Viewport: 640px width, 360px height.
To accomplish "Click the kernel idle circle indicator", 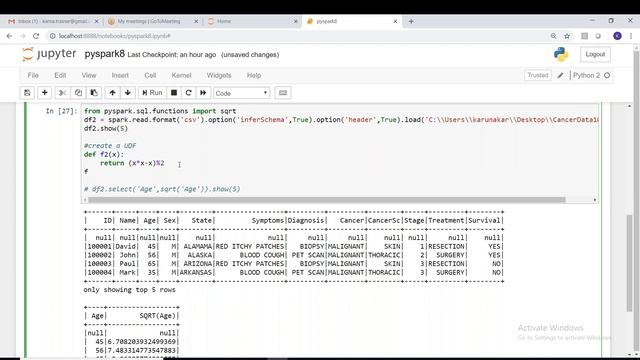I will [x=607, y=76].
